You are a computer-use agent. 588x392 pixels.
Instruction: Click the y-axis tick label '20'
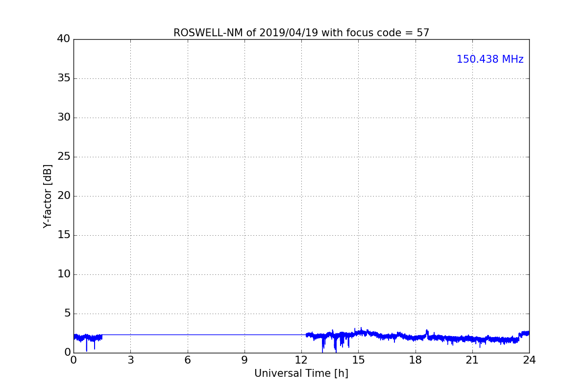point(64,196)
